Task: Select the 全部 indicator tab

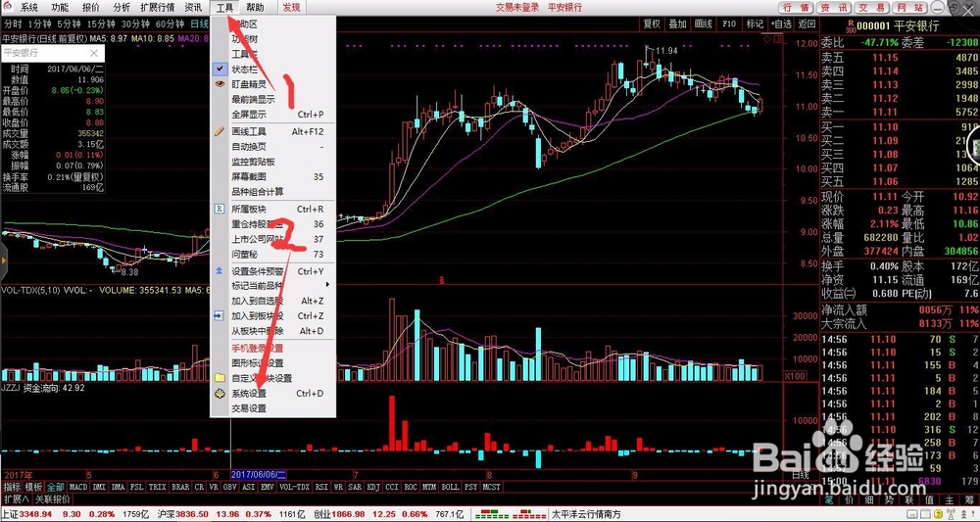Action: click(x=56, y=487)
